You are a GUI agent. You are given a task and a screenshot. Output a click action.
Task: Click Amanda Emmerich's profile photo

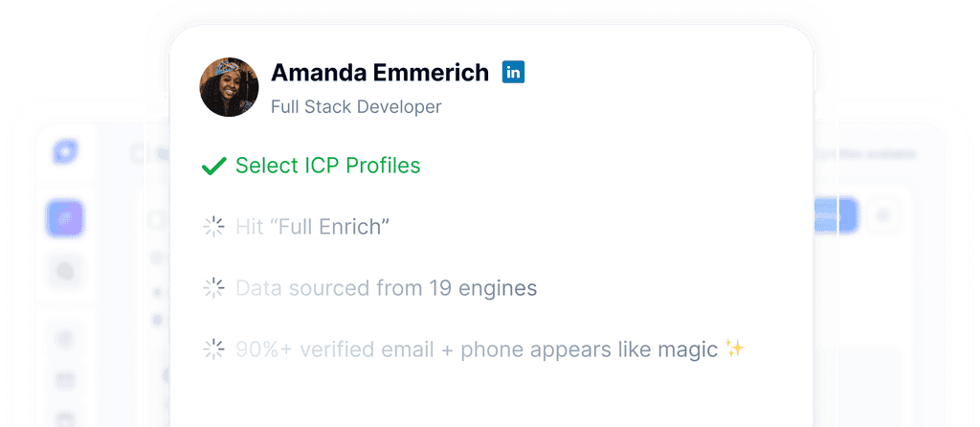(x=229, y=87)
